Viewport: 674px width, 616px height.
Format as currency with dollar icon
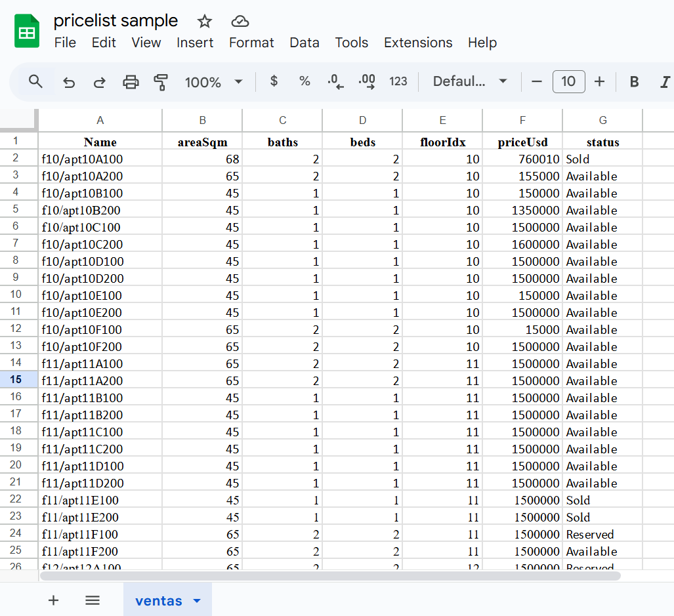tap(274, 81)
